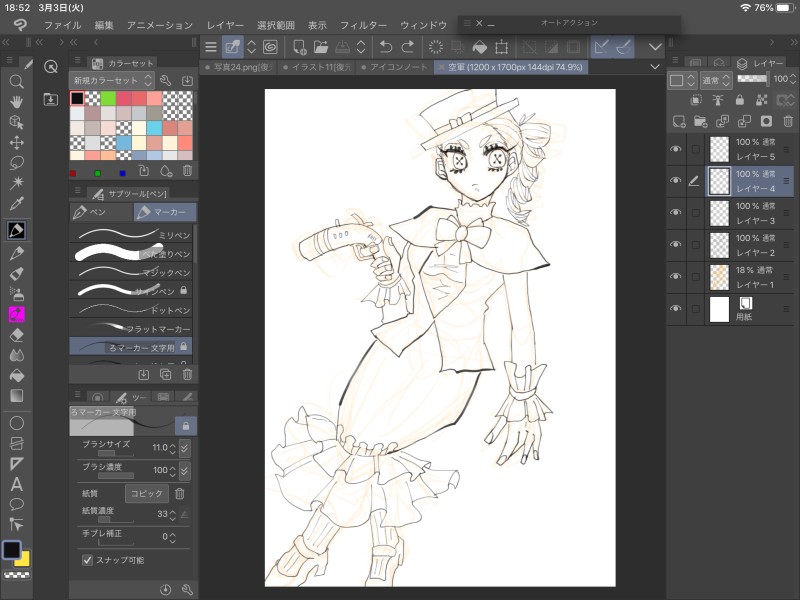Open the ファイル menu
This screenshot has height=600, width=800.
(62, 25)
